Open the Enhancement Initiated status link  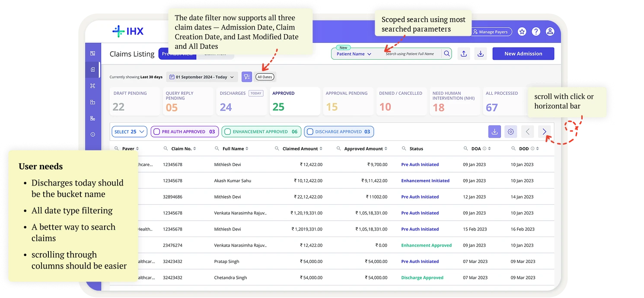[425, 181]
